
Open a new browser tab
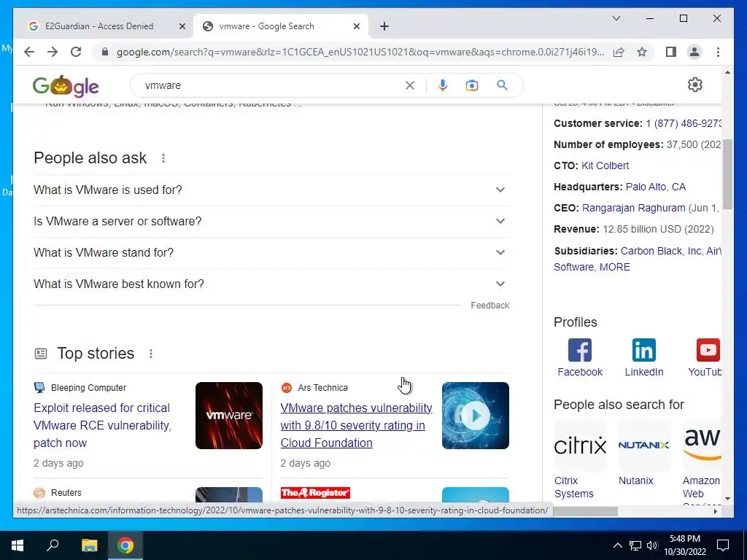[x=384, y=26]
